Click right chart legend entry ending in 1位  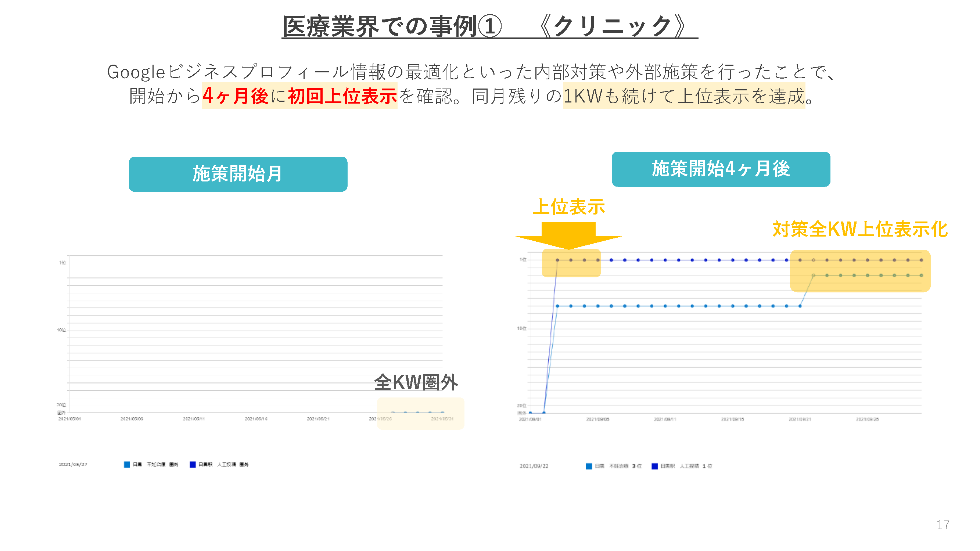click(x=681, y=466)
